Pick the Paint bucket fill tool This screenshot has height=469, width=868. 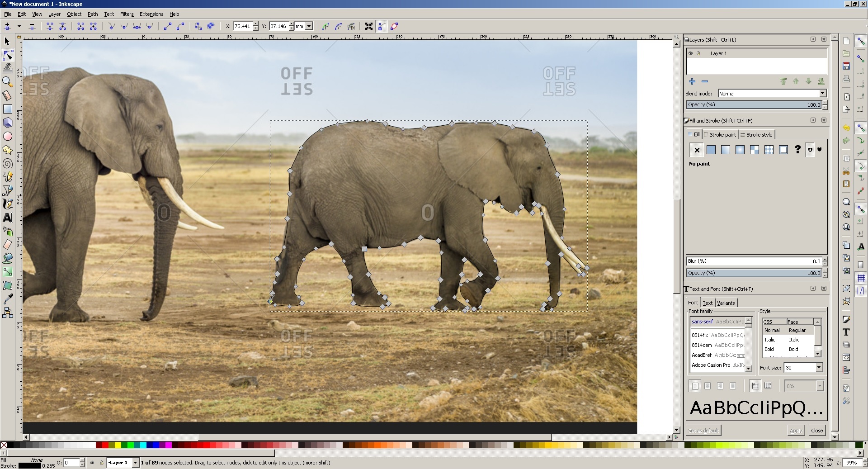pos(7,258)
